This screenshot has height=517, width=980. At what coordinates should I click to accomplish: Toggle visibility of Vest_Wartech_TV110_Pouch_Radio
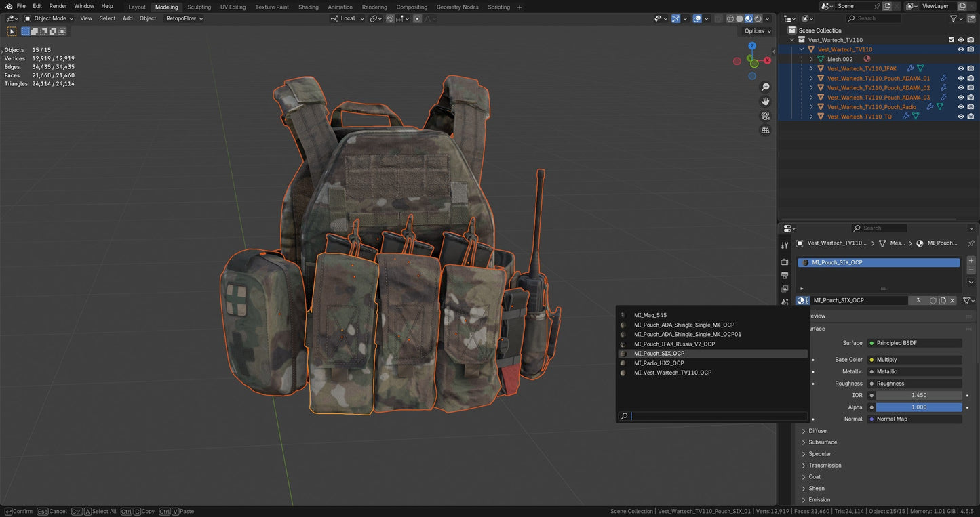point(960,106)
